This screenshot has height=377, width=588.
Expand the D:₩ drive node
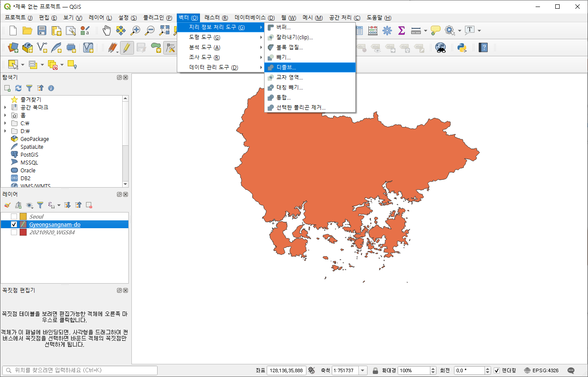[5, 131]
